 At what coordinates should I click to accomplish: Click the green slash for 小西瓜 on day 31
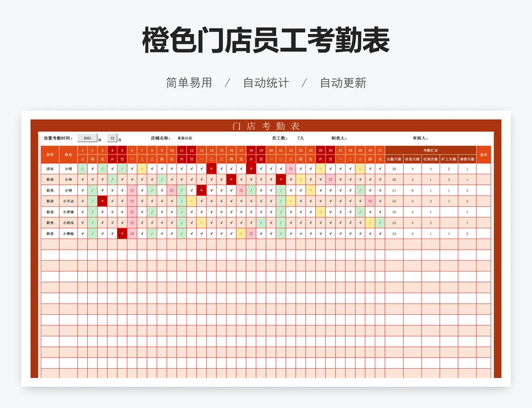pyautogui.click(x=380, y=223)
